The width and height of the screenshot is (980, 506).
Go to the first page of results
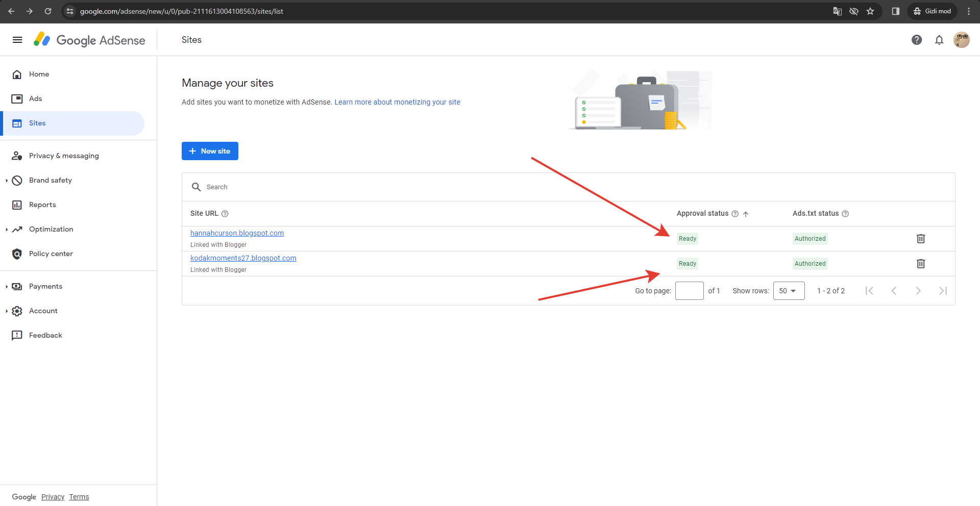click(869, 291)
